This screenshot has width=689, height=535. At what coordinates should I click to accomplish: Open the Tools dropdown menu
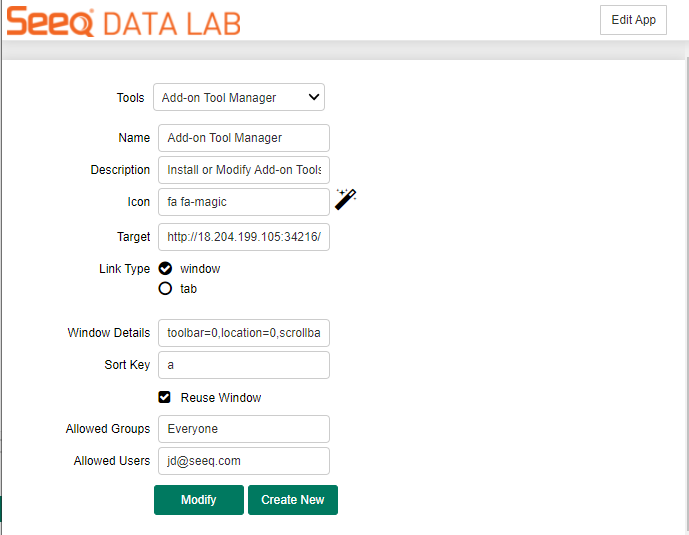pos(239,97)
